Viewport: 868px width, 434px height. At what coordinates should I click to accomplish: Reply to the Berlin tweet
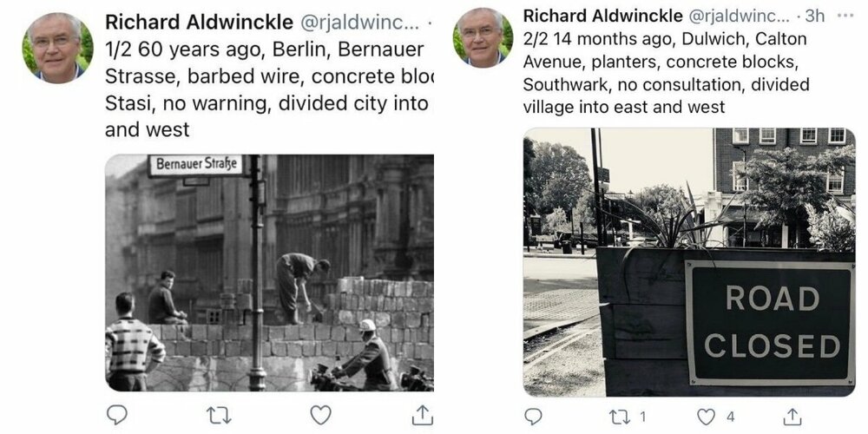coord(116,415)
